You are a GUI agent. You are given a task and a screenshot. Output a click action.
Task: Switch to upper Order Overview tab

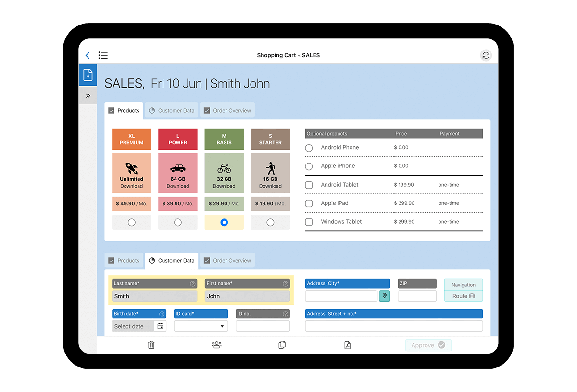point(227,111)
